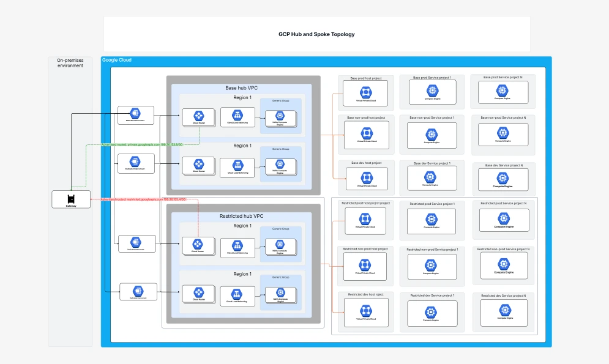Select the "Restricted non-prod Service project 1" label
The image size is (609, 364).
click(x=432, y=250)
